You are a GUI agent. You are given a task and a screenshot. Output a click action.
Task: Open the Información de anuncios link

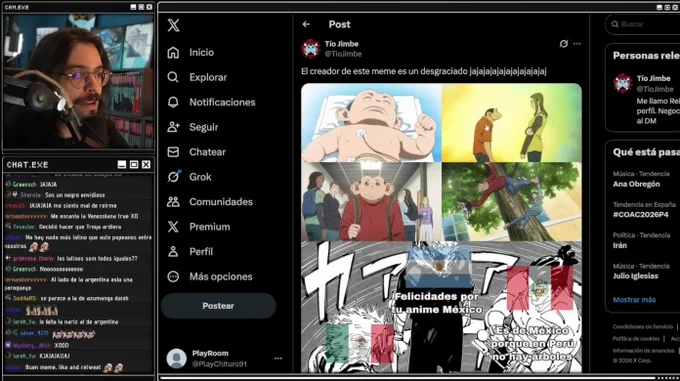(644, 350)
